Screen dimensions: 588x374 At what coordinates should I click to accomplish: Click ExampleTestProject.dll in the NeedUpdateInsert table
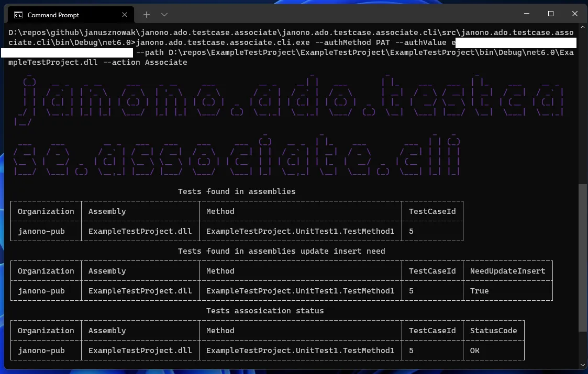[140, 291]
